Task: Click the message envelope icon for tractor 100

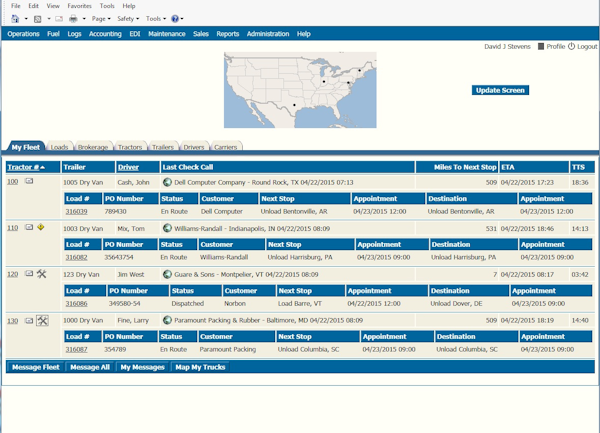Action: click(x=29, y=182)
